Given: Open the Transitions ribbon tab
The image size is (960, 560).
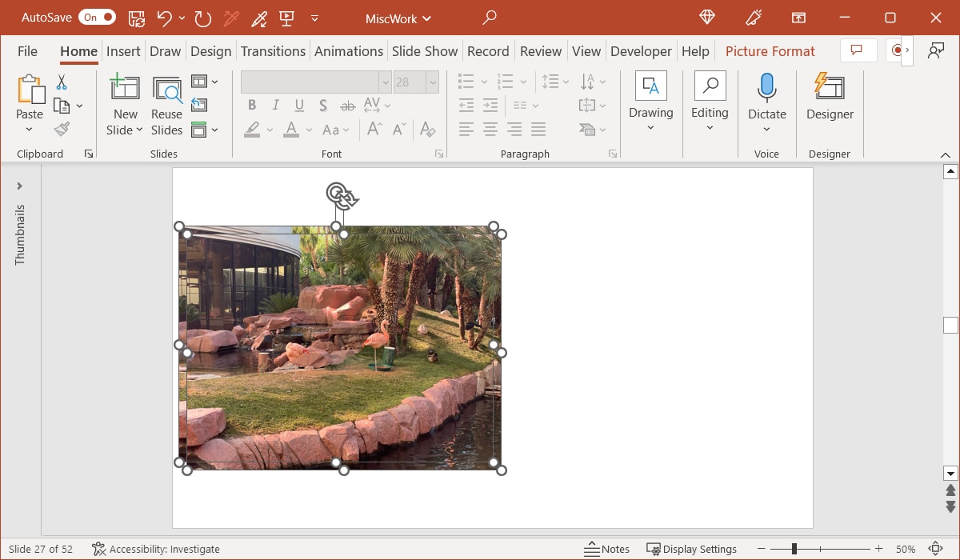Looking at the screenshot, I should click(273, 50).
